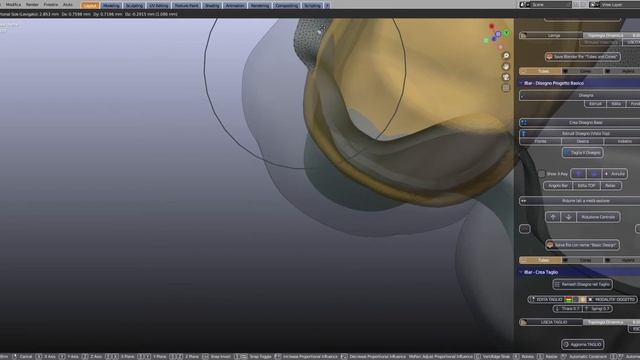Switch to the Texture Paint workspace tab

pyautogui.click(x=187, y=6)
